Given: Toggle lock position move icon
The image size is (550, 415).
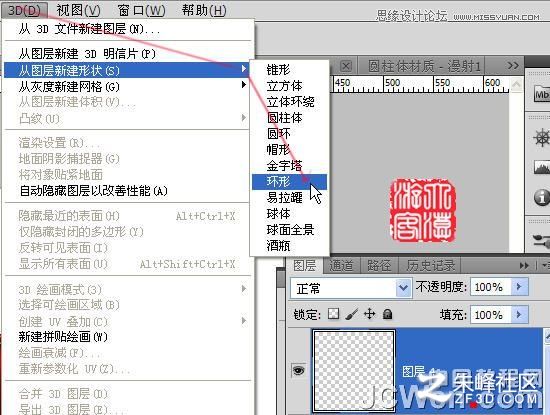Looking at the screenshot, I should click(x=369, y=314).
